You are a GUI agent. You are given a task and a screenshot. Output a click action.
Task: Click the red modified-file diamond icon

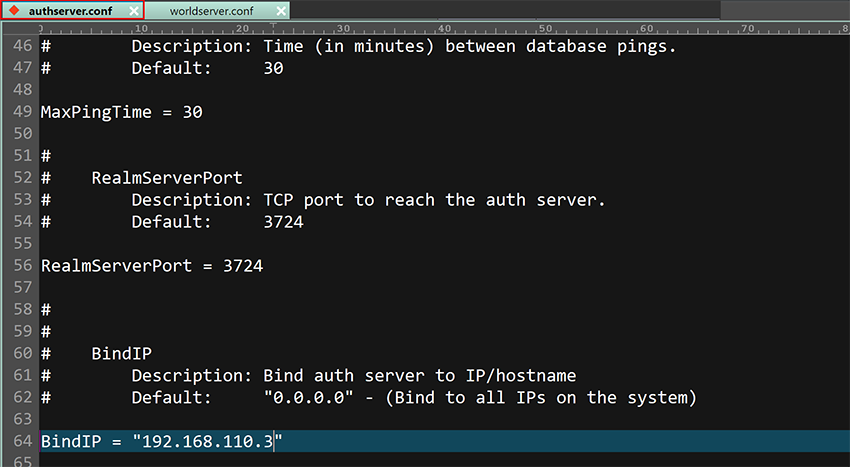pyautogui.click(x=15, y=10)
